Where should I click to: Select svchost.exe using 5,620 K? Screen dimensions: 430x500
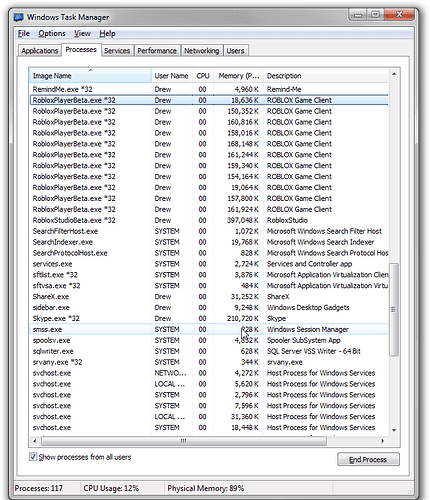tap(209, 384)
